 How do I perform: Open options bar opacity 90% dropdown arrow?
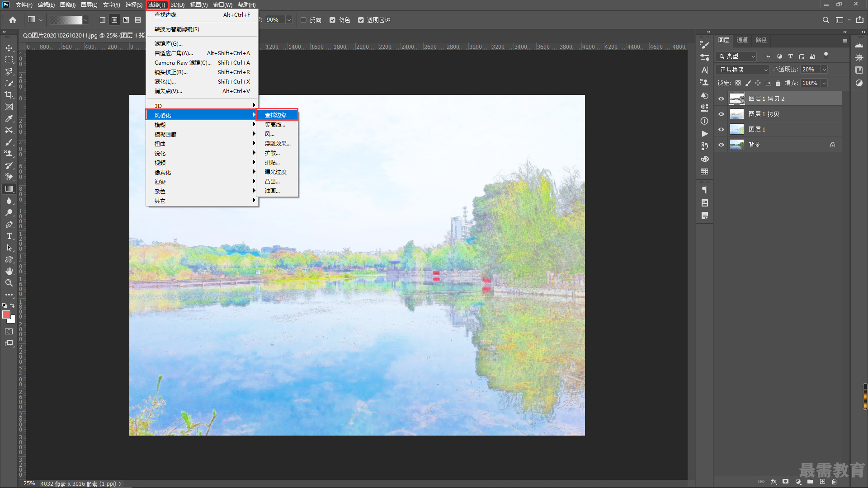(289, 20)
